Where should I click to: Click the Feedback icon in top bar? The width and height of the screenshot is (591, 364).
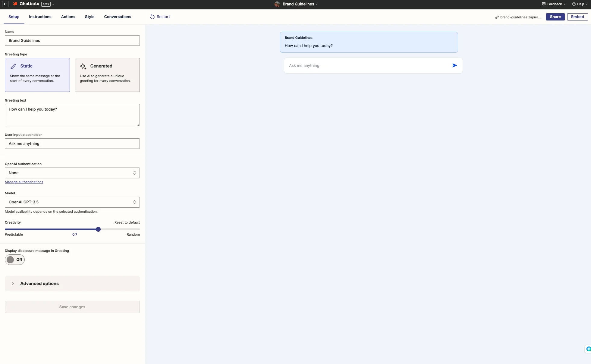click(x=544, y=4)
